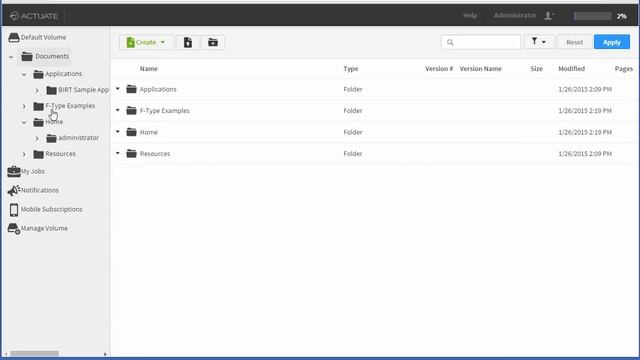
Task: Select Manage Volume label in sidebar
Action: tap(44, 229)
